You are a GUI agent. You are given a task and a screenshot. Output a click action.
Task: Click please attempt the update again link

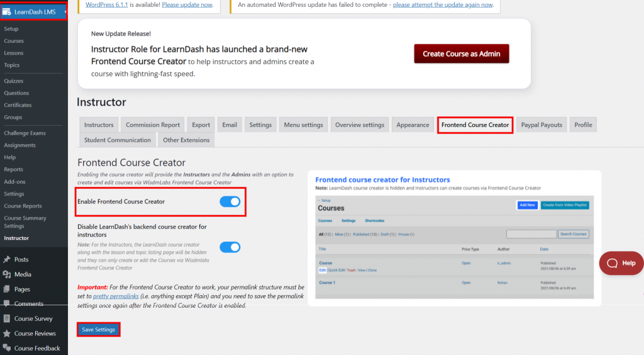tap(443, 5)
